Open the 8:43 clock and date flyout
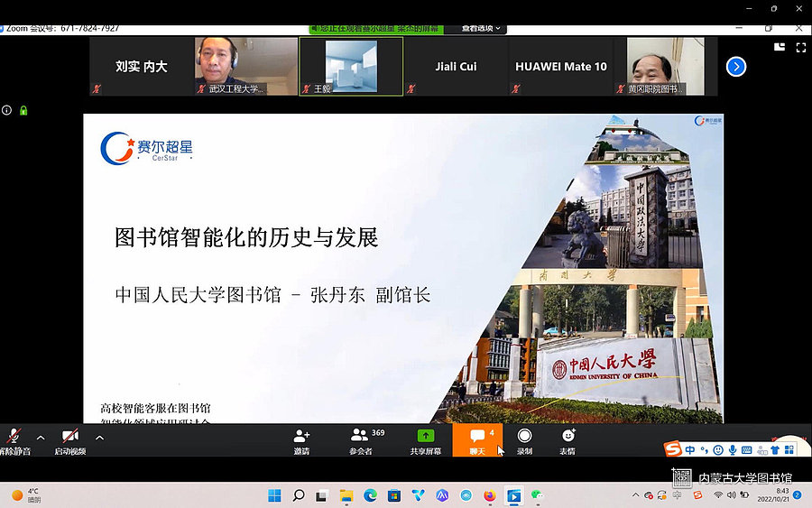This screenshot has width=812, height=508. (774, 495)
